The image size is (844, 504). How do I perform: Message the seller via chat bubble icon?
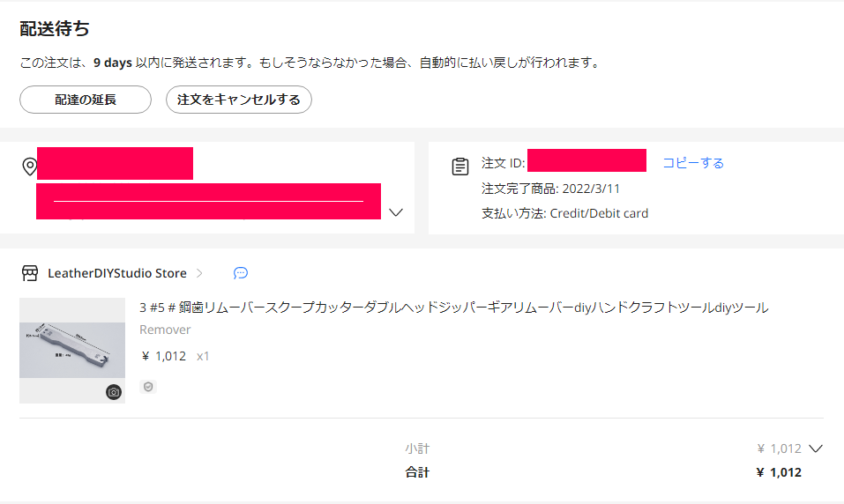click(x=241, y=273)
